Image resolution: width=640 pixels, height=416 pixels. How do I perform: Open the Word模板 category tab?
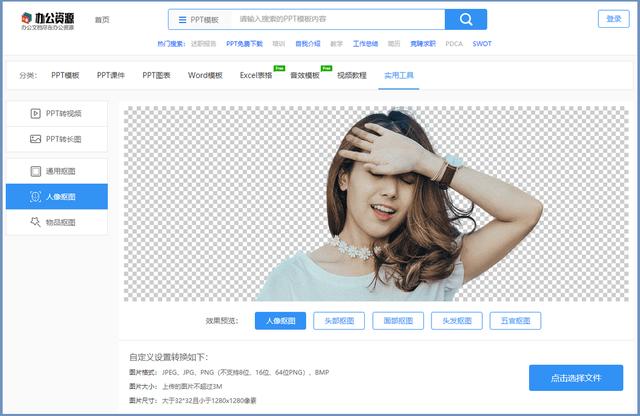coord(205,75)
